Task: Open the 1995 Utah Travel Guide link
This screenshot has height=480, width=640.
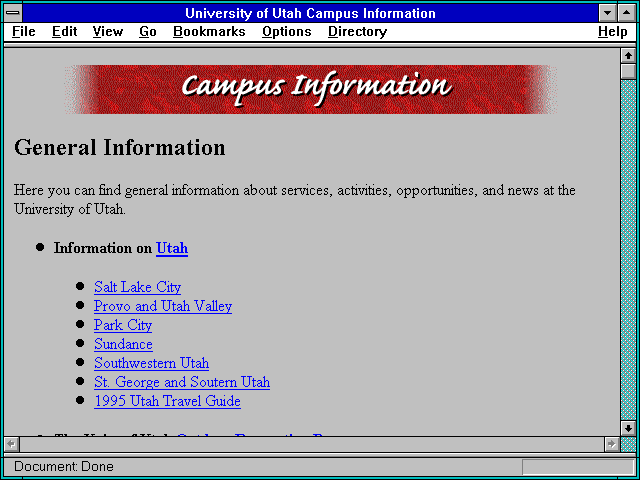Action: [x=167, y=401]
